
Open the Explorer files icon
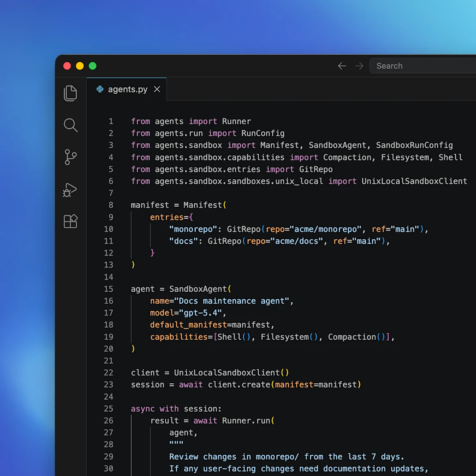(x=71, y=93)
